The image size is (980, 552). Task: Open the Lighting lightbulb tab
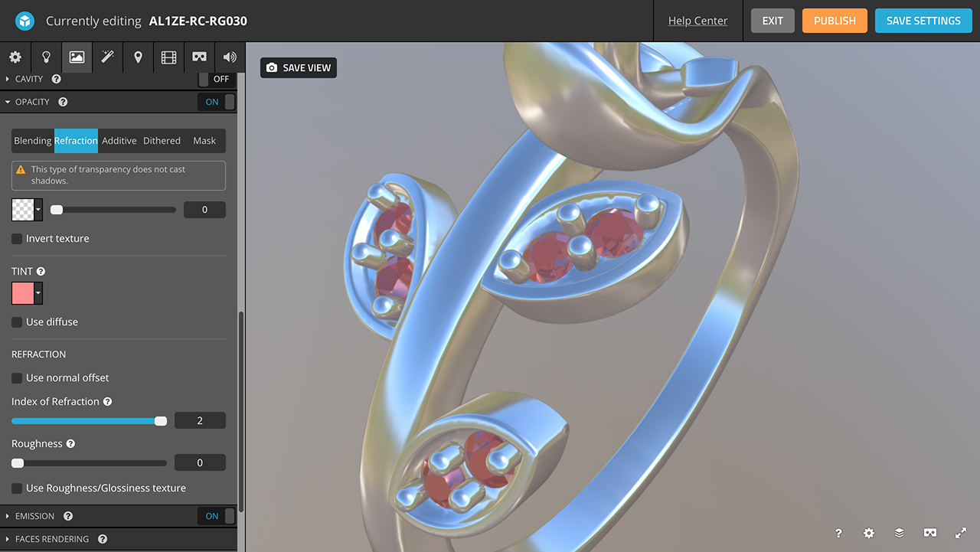pyautogui.click(x=46, y=57)
